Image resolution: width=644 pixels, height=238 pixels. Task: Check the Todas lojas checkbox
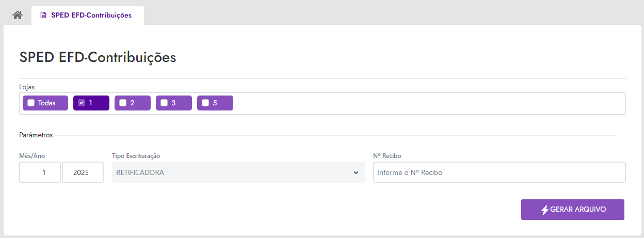[31, 103]
